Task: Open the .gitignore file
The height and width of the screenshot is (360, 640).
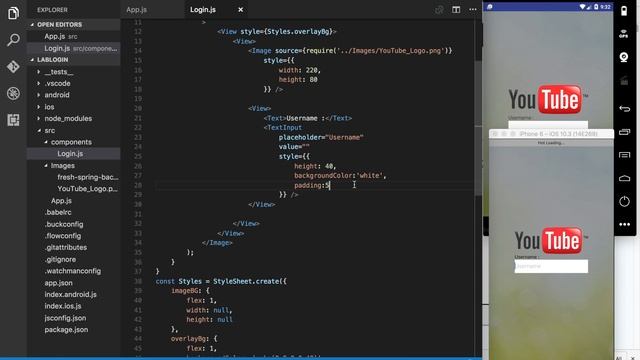Action: [x=60, y=260]
